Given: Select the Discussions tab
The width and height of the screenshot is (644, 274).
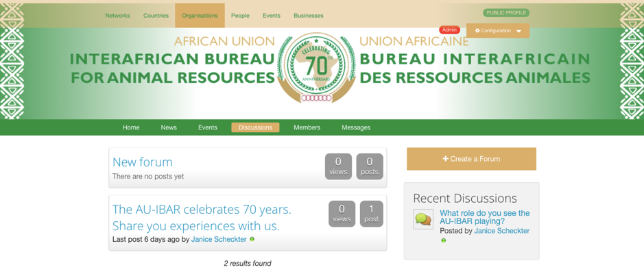Looking at the screenshot, I should (x=255, y=127).
